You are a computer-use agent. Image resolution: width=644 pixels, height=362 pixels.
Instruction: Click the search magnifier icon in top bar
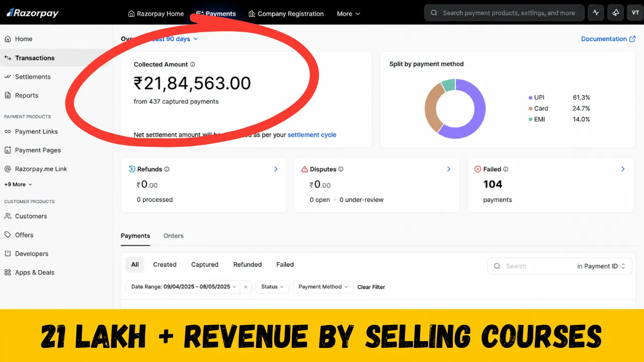point(434,13)
